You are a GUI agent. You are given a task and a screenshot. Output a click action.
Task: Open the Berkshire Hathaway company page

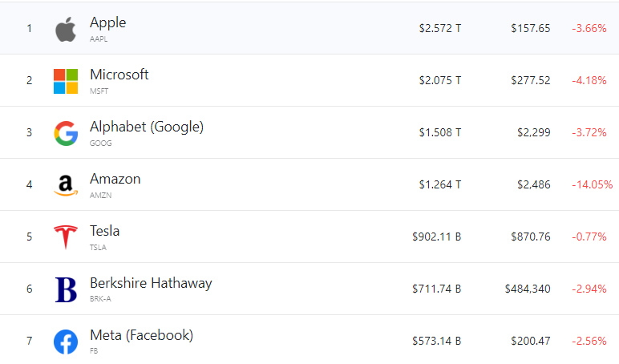point(151,283)
